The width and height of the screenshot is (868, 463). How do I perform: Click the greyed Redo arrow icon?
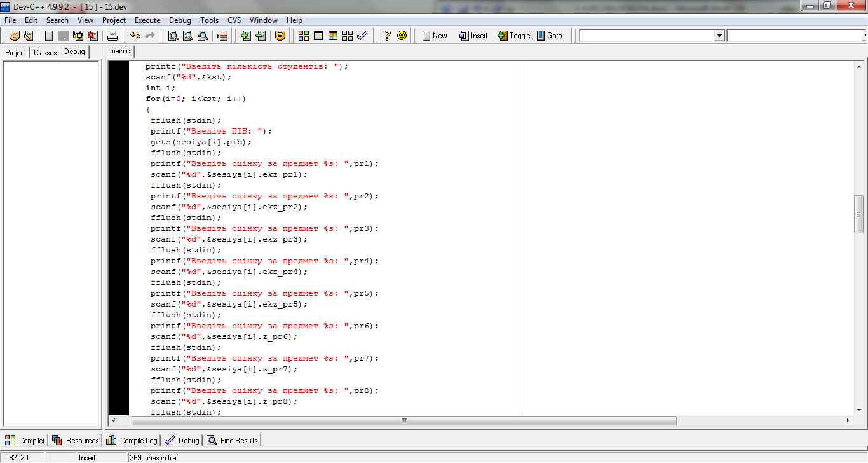150,36
